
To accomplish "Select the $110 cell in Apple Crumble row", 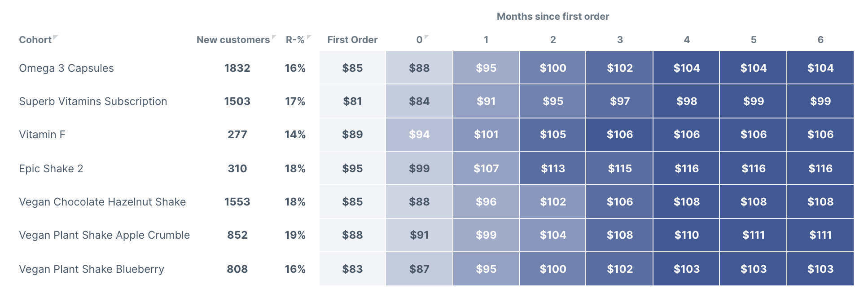I will pos(687,235).
